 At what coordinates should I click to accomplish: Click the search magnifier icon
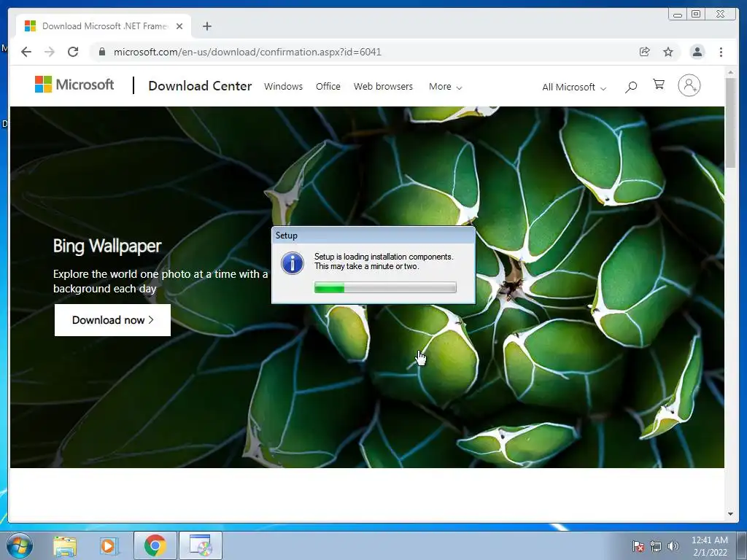(x=631, y=87)
